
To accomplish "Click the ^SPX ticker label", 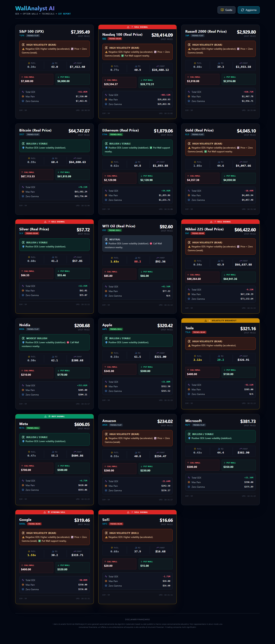I will point(22,36).
